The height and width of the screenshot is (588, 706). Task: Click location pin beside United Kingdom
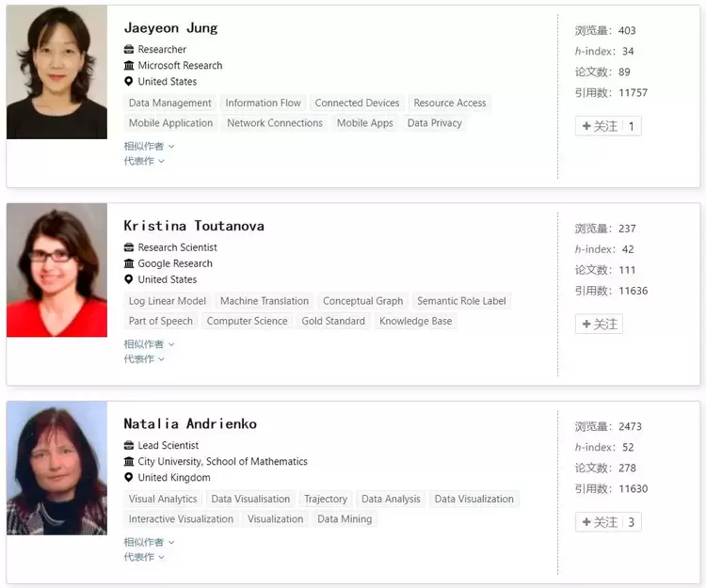point(129,478)
